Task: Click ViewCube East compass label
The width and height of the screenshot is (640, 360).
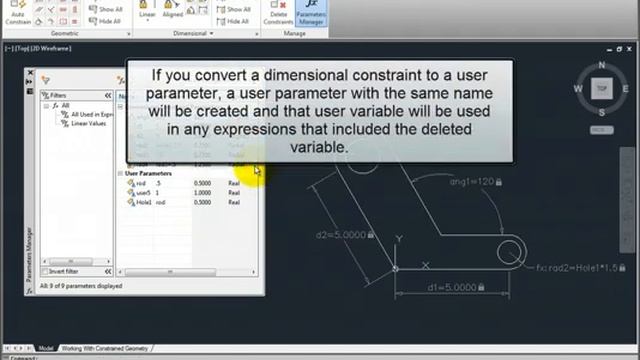Action: (625, 89)
